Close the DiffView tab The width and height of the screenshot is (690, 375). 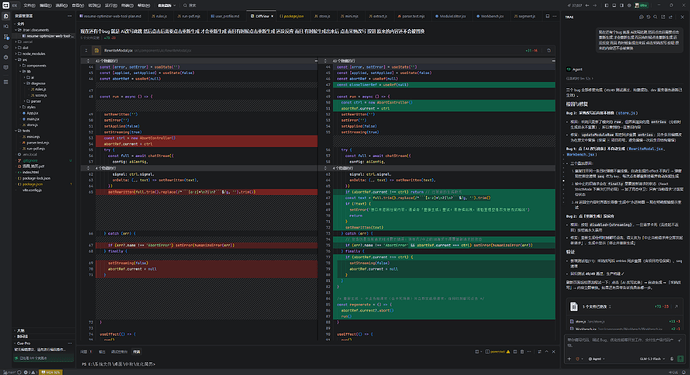[x=272, y=16]
